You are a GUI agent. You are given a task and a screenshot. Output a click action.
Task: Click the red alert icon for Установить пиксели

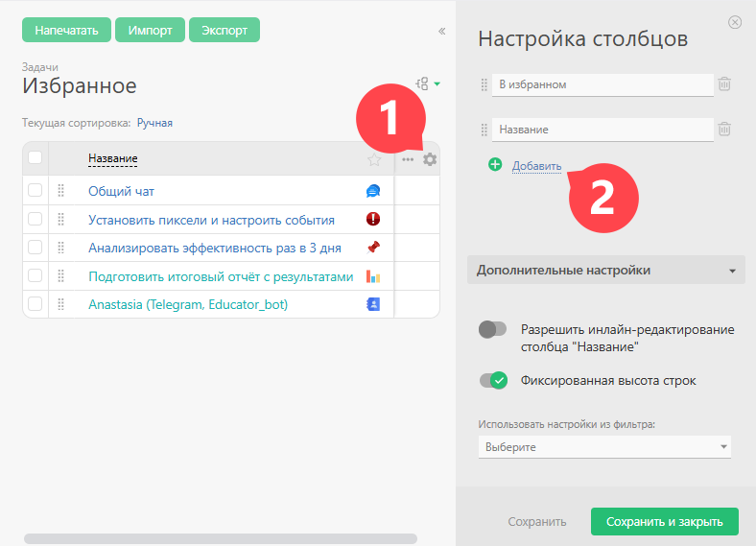373,219
